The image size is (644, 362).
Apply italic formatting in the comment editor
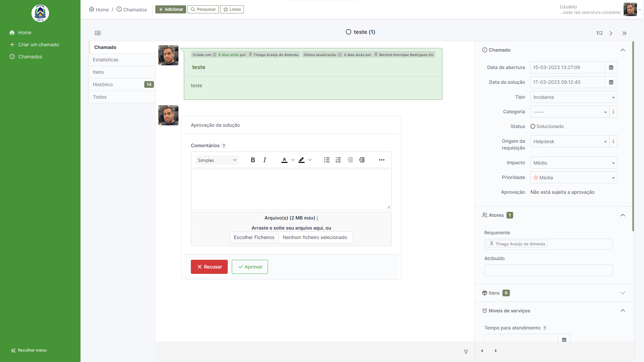265,160
